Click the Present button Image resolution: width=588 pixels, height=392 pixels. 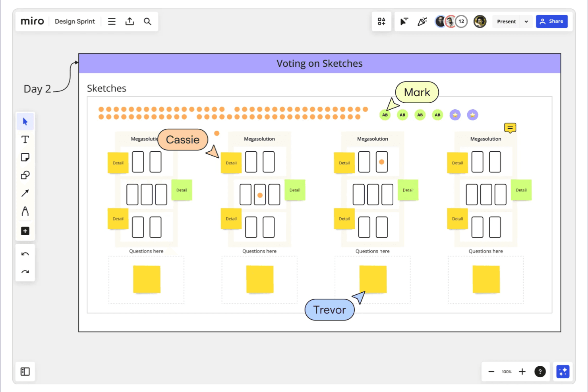tap(507, 21)
